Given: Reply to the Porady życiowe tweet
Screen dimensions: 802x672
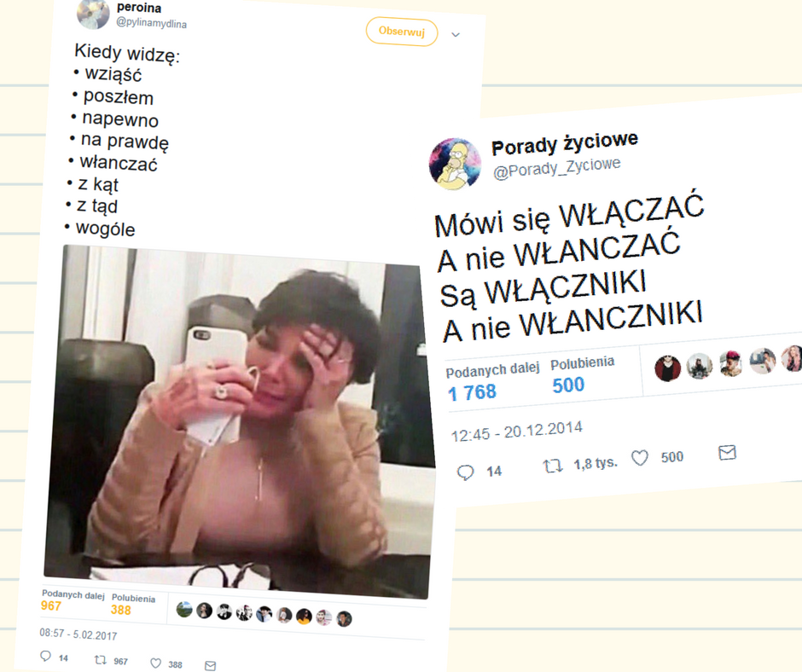Looking at the screenshot, I should click(465, 472).
